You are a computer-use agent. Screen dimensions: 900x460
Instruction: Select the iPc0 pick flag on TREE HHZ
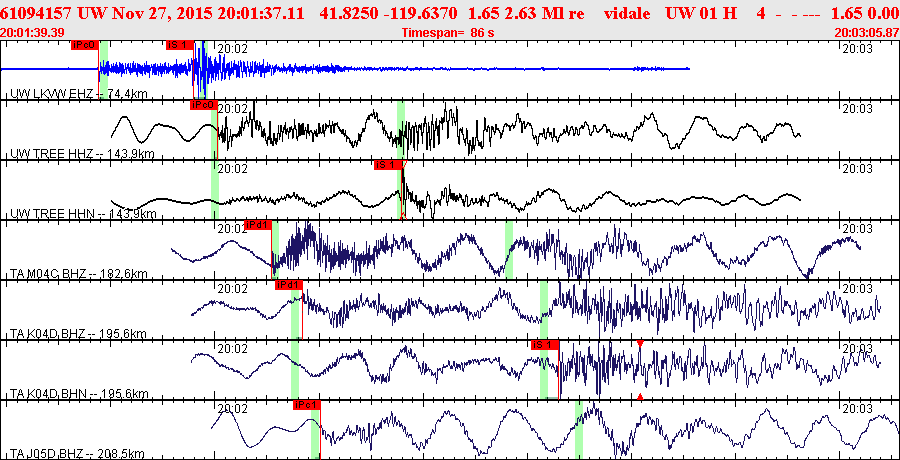point(203,105)
